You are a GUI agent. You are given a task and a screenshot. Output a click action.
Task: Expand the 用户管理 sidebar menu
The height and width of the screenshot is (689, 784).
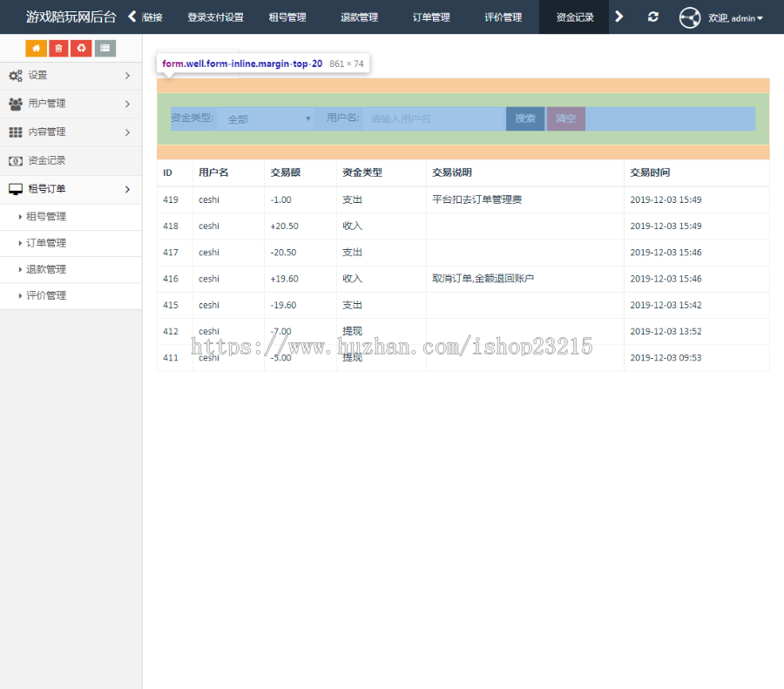pyautogui.click(x=71, y=104)
